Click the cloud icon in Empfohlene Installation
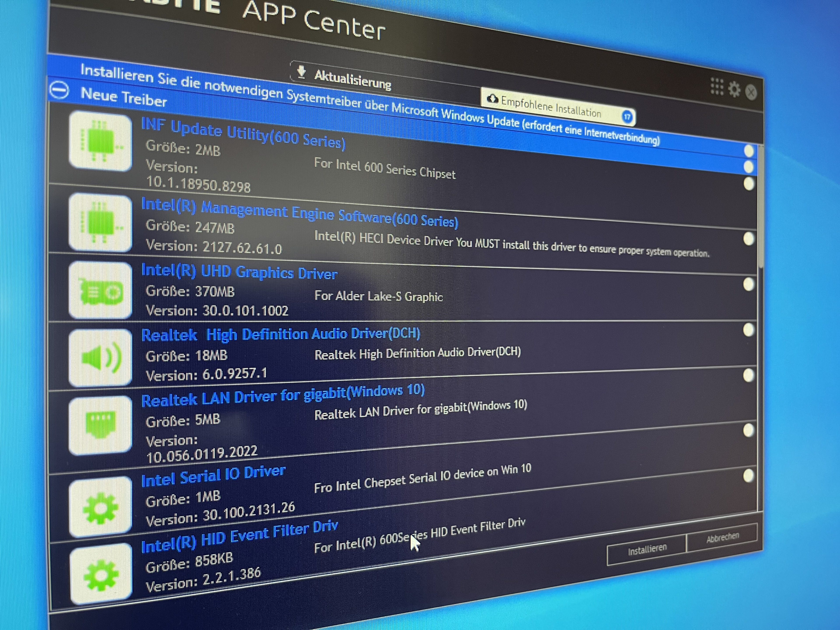The image size is (840, 630). 493,99
